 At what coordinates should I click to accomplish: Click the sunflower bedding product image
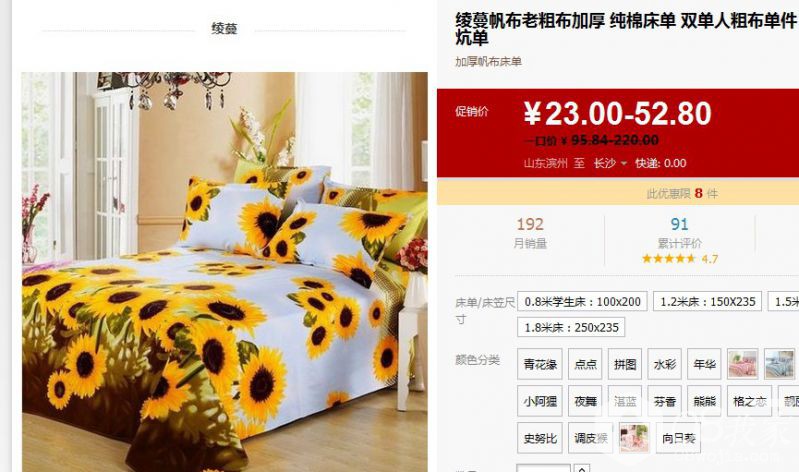(x=224, y=272)
